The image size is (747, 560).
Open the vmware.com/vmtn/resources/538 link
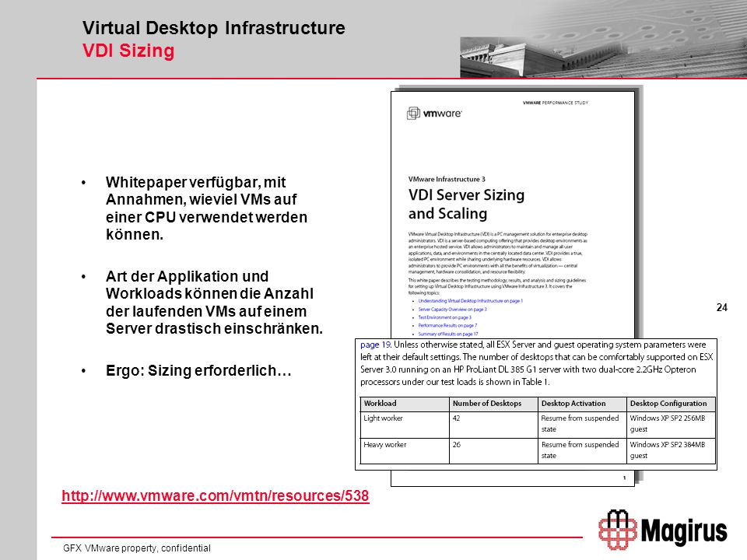coord(216,495)
